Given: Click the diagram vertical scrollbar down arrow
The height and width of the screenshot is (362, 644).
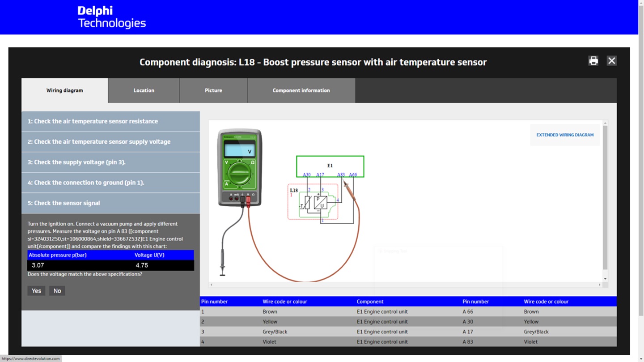Looking at the screenshot, I should (605, 279).
